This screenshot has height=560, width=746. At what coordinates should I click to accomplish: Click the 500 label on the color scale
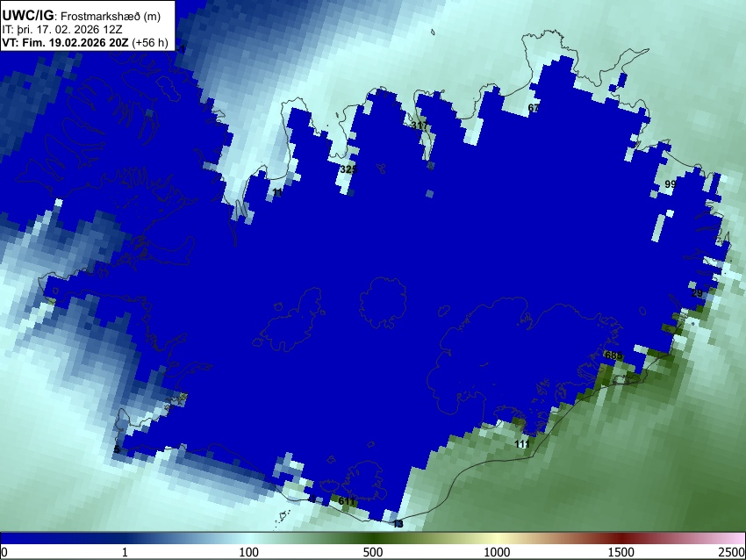(373, 552)
